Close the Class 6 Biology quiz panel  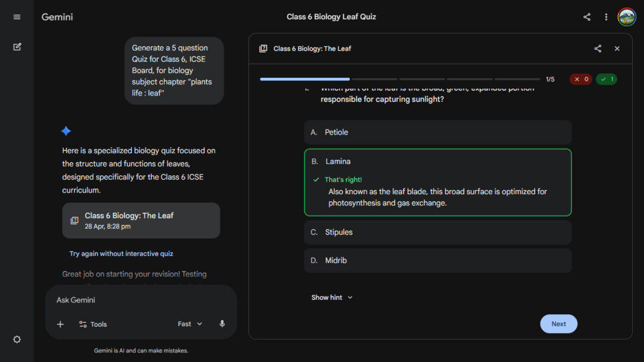click(617, 48)
